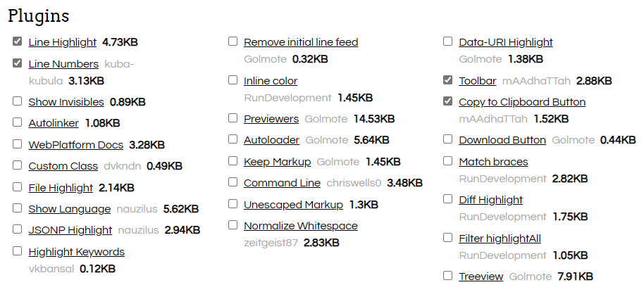Uncheck the Line Numbers checkbox

pos(18,63)
